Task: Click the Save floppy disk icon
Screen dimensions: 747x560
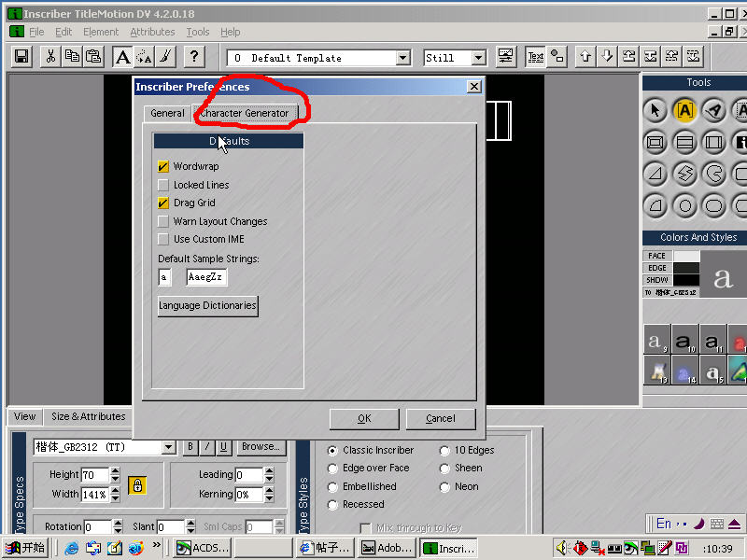Action: click(21, 57)
